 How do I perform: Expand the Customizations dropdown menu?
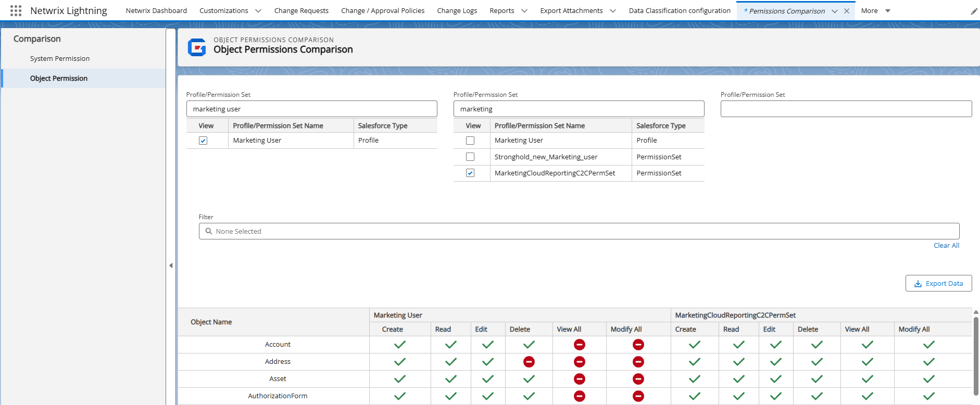[258, 11]
